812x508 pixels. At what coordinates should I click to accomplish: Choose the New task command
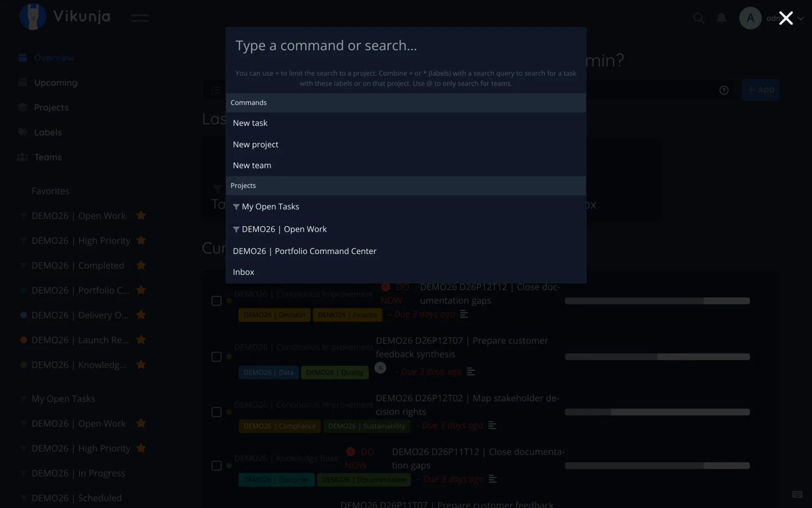click(406, 123)
